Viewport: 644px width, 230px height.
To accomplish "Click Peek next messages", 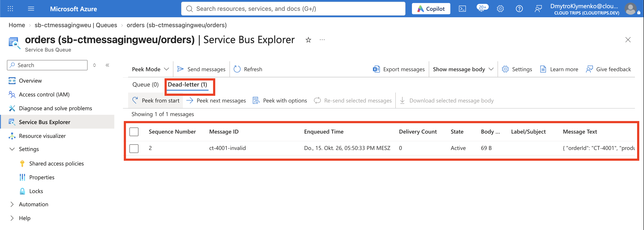I will point(216,101).
